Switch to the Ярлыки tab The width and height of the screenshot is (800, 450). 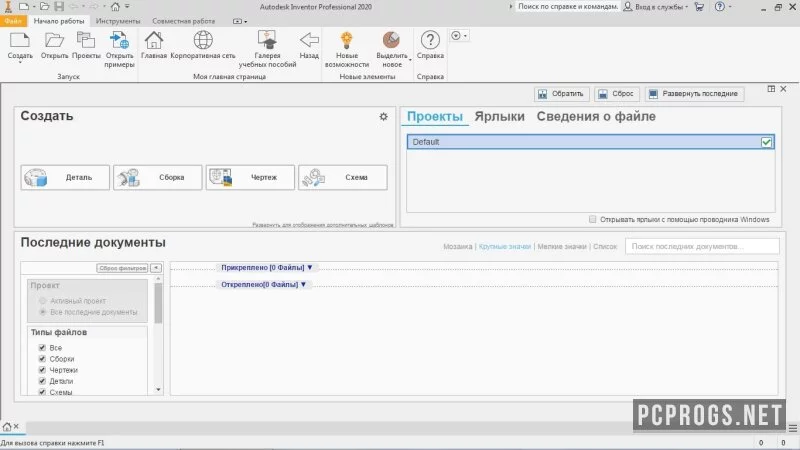[x=499, y=116]
